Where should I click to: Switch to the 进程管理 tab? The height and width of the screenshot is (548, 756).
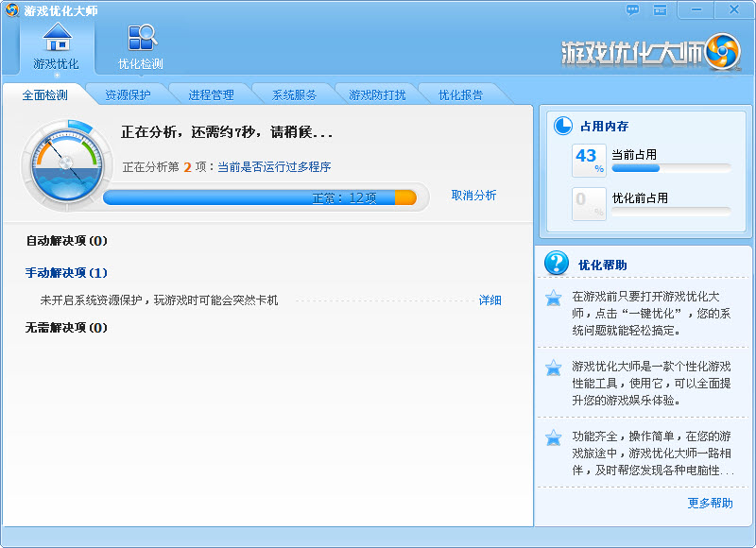point(211,94)
